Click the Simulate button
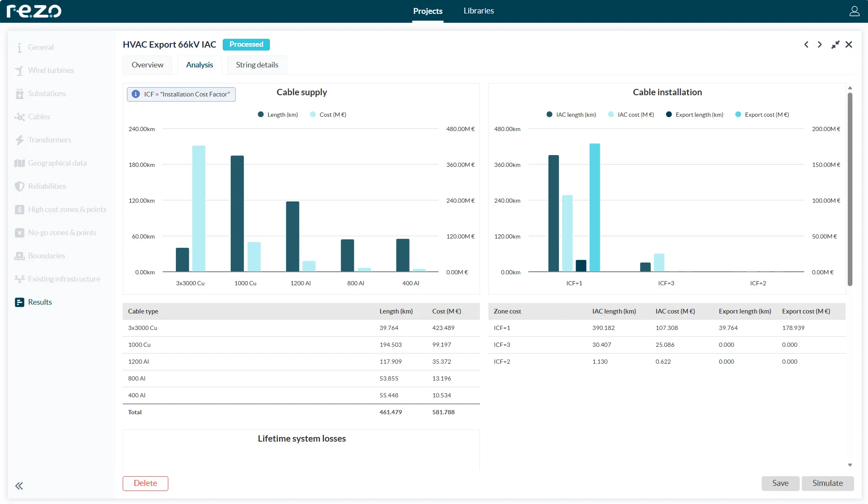The width and height of the screenshot is (868, 504). click(x=827, y=483)
